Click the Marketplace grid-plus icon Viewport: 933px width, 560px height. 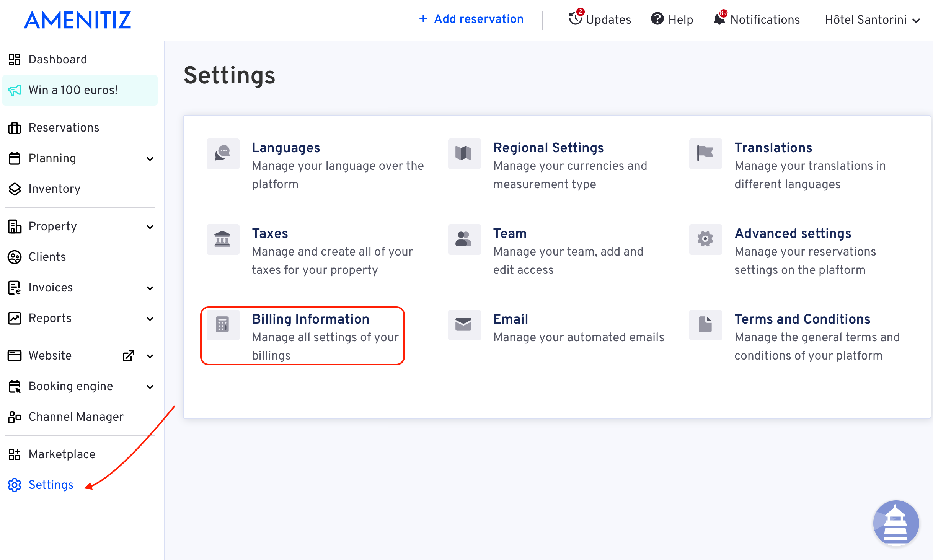15,454
